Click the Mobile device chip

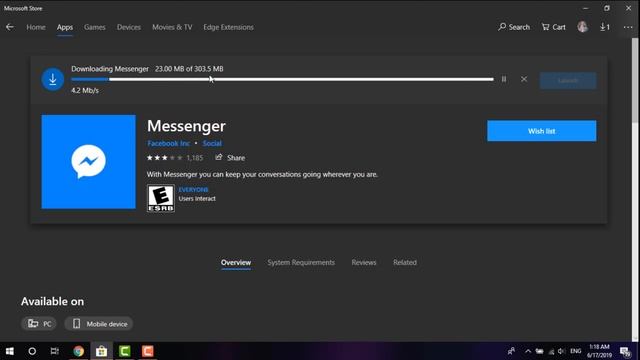99,324
